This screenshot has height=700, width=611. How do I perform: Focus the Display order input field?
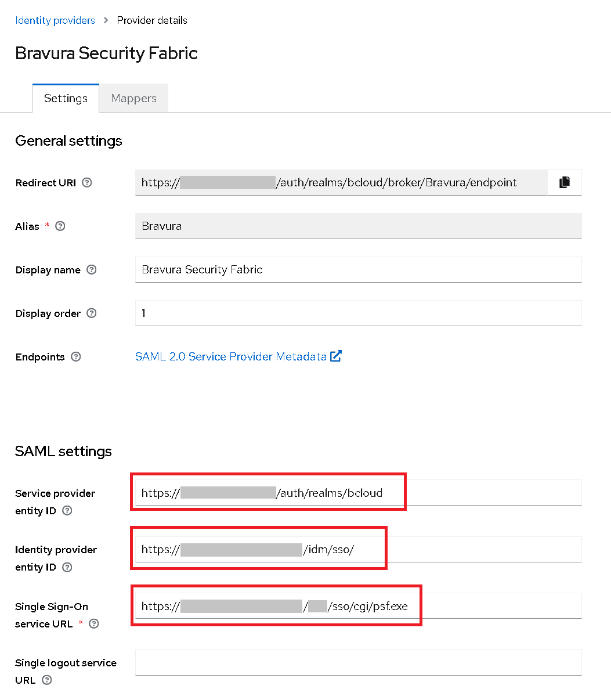point(358,313)
